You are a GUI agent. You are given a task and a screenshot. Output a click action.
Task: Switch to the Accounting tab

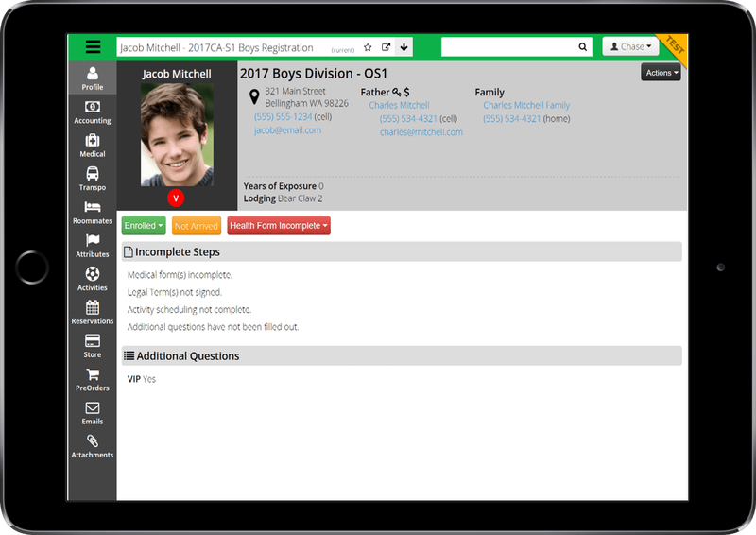(x=93, y=111)
